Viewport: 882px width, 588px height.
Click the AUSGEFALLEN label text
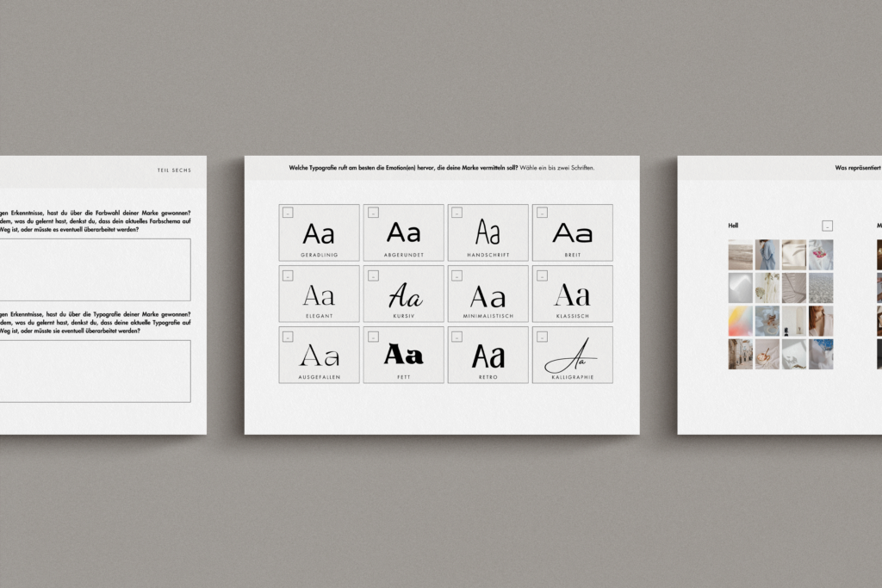(319, 377)
